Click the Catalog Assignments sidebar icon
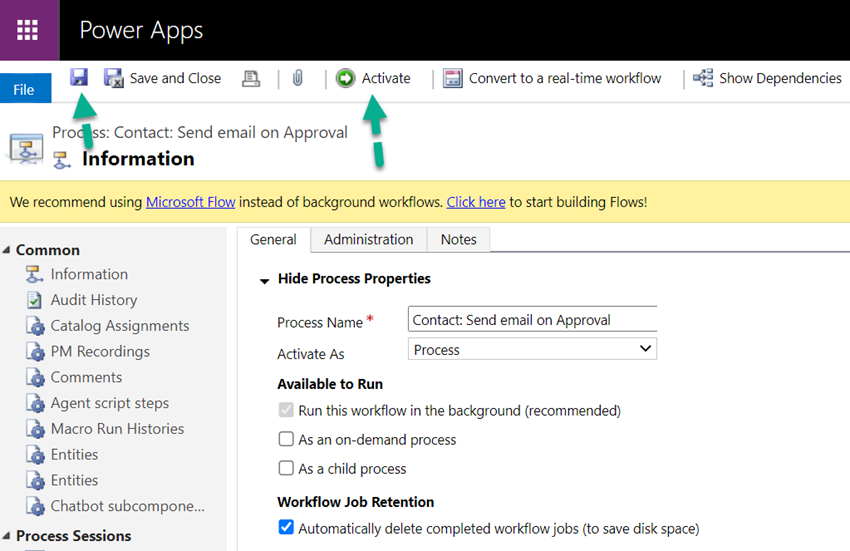 (x=35, y=326)
